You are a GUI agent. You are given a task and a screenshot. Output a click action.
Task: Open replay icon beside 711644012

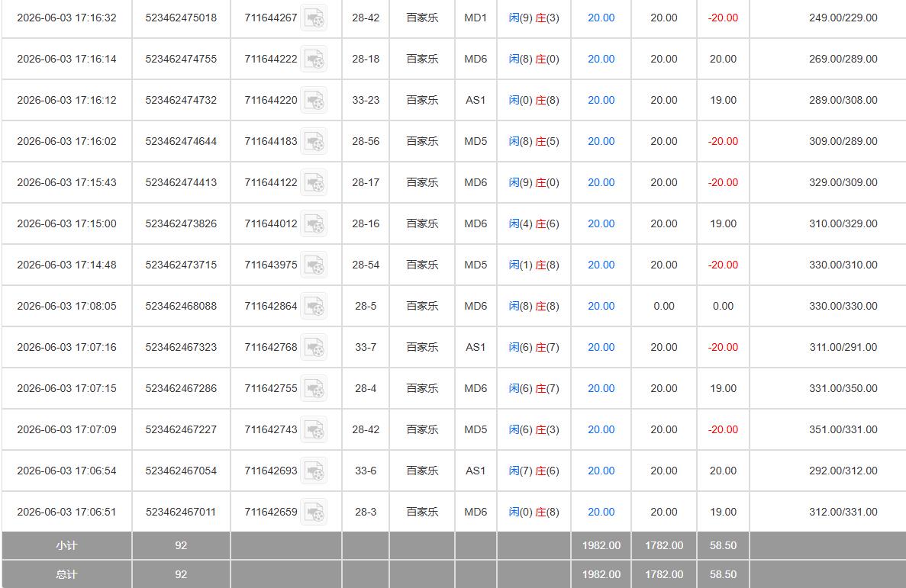click(314, 223)
